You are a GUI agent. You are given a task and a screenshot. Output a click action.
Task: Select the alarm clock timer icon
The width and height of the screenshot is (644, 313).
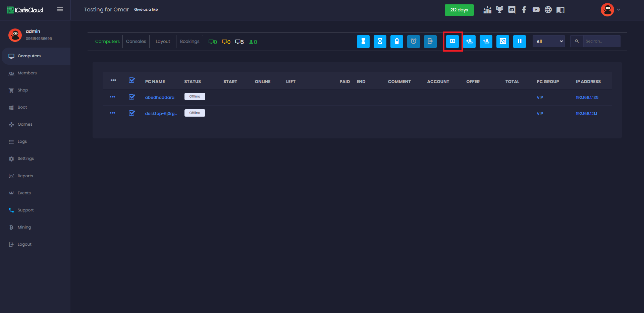tap(414, 41)
